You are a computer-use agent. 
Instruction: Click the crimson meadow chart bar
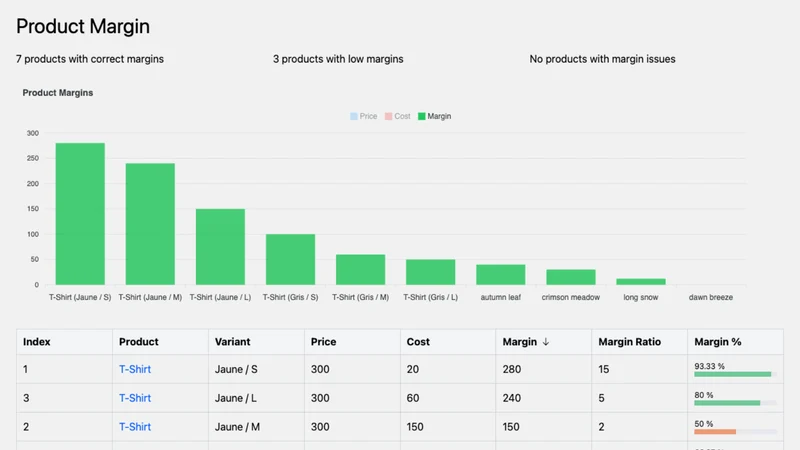tap(571, 277)
